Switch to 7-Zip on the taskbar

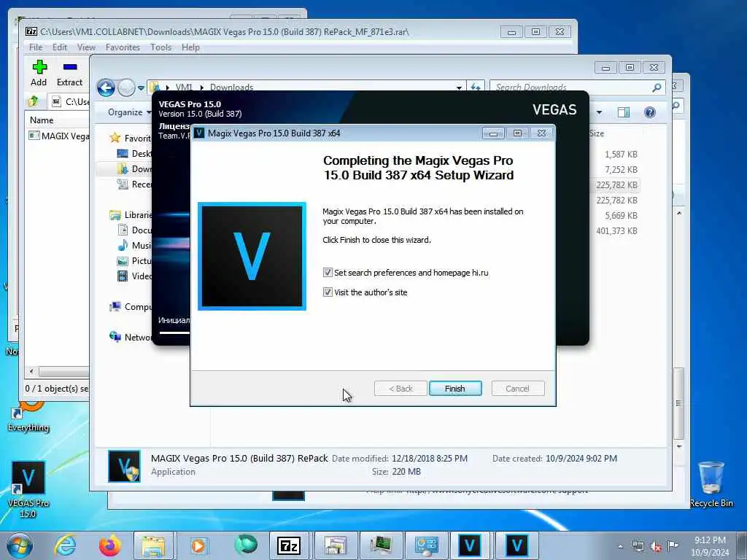pyautogui.click(x=289, y=545)
